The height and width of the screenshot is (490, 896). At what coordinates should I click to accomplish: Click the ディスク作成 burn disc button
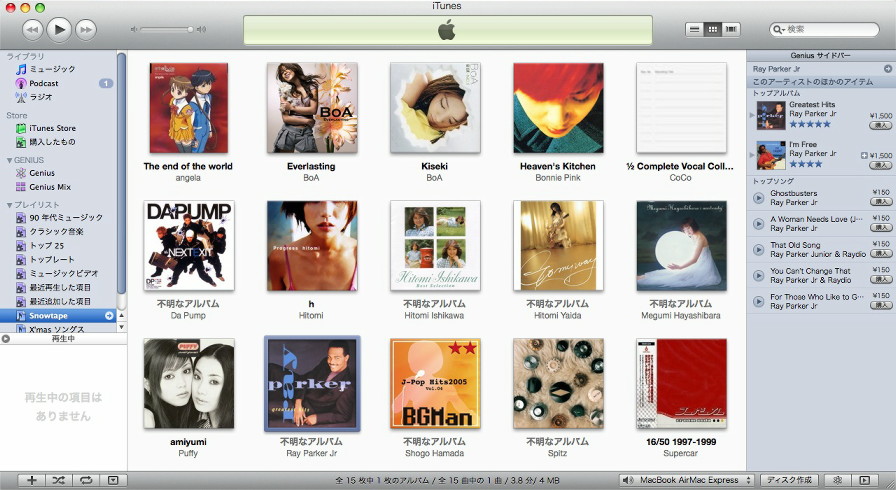pyautogui.click(x=789, y=480)
